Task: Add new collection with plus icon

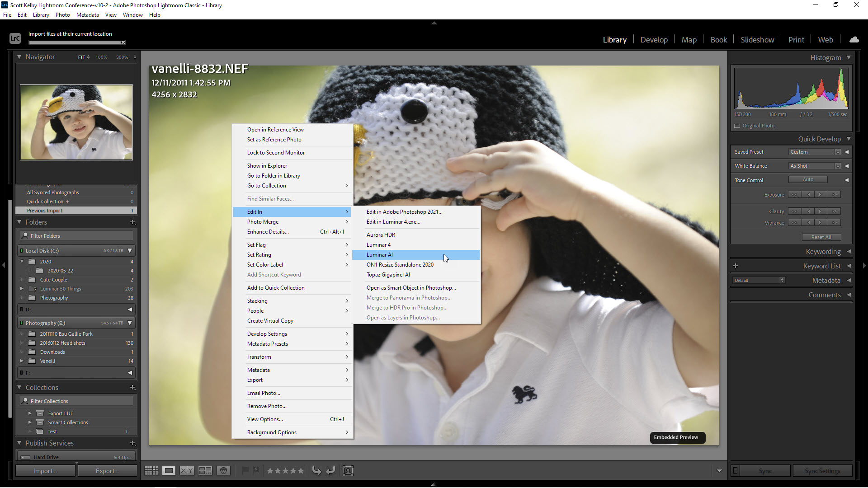Action: point(132,387)
